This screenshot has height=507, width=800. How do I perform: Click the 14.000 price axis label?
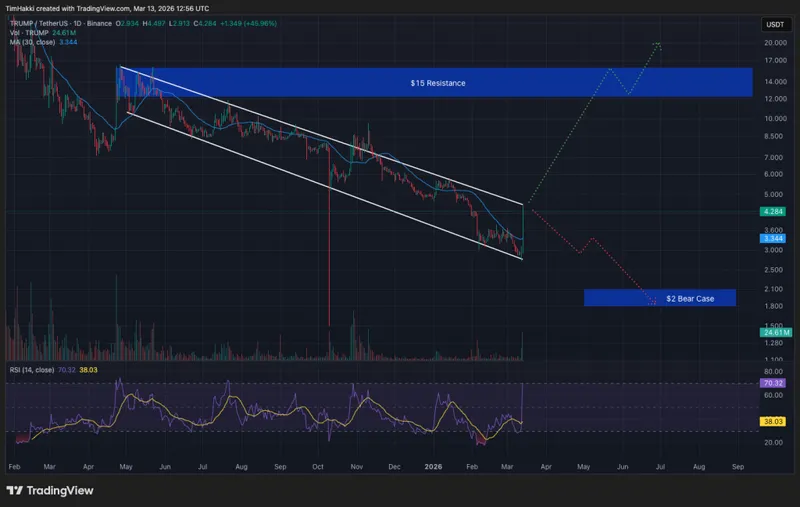[775, 82]
